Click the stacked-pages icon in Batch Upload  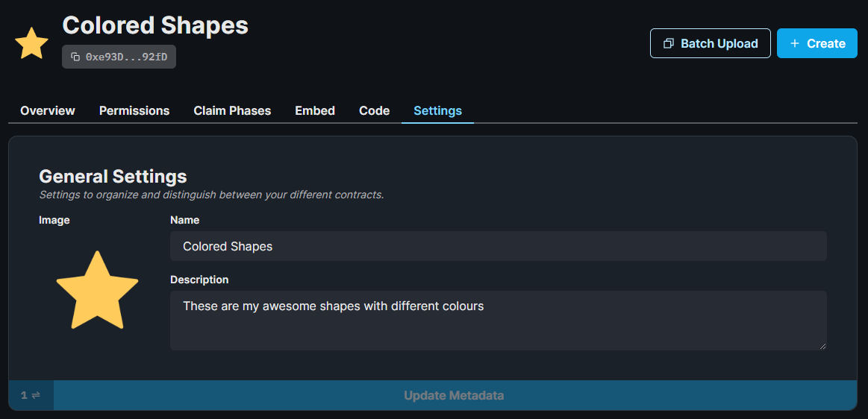[668, 44]
